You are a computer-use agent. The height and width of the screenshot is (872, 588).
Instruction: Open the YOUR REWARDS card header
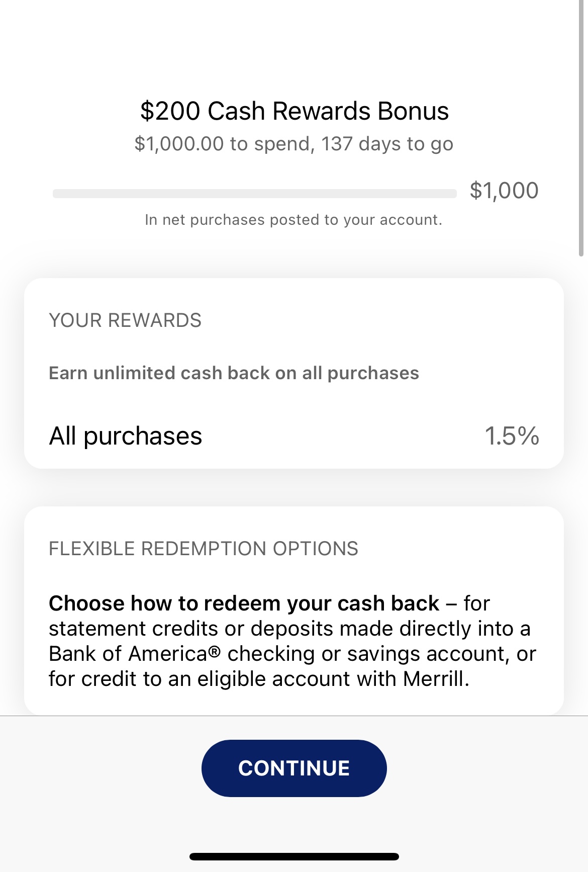click(125, 320)
